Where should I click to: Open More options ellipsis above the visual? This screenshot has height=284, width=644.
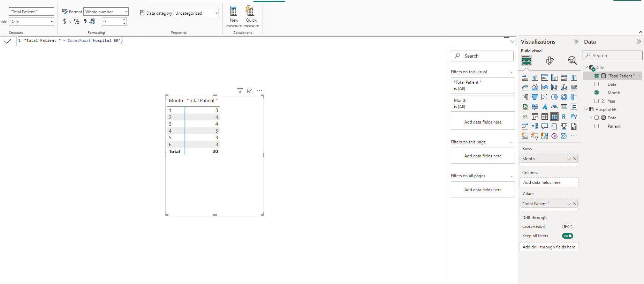click(259, 91)
